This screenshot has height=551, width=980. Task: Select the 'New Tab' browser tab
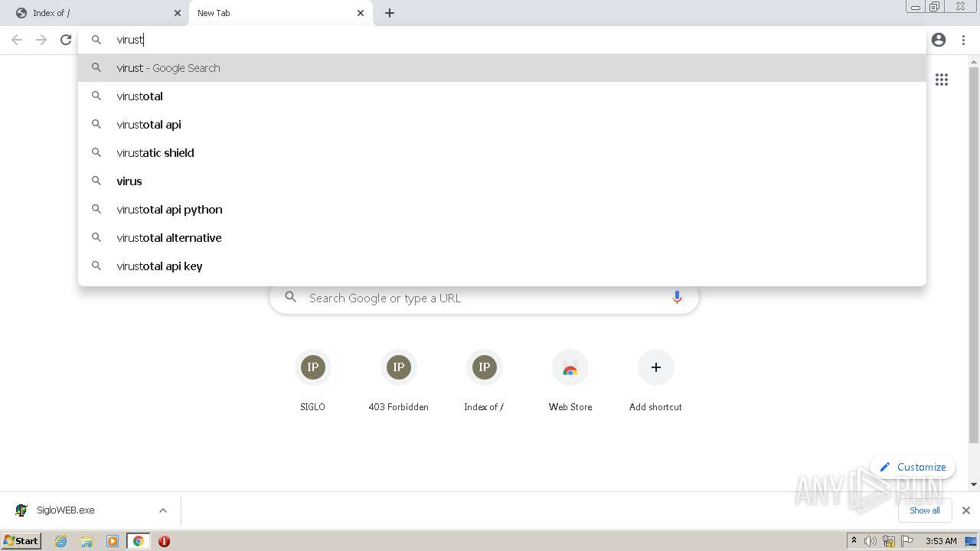pyautogui.click(x=280, y=13)
